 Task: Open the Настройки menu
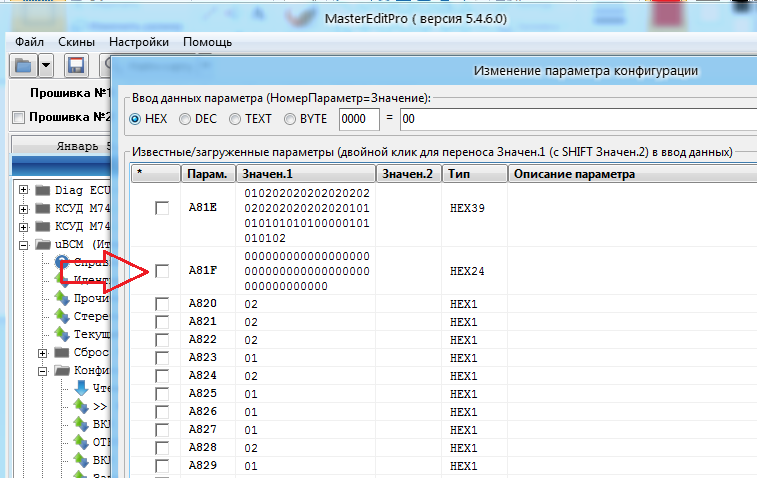139,42
